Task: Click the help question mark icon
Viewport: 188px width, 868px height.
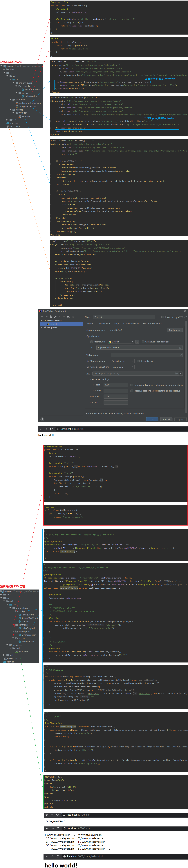Action: pyautogui.click(x=42, y=419)
